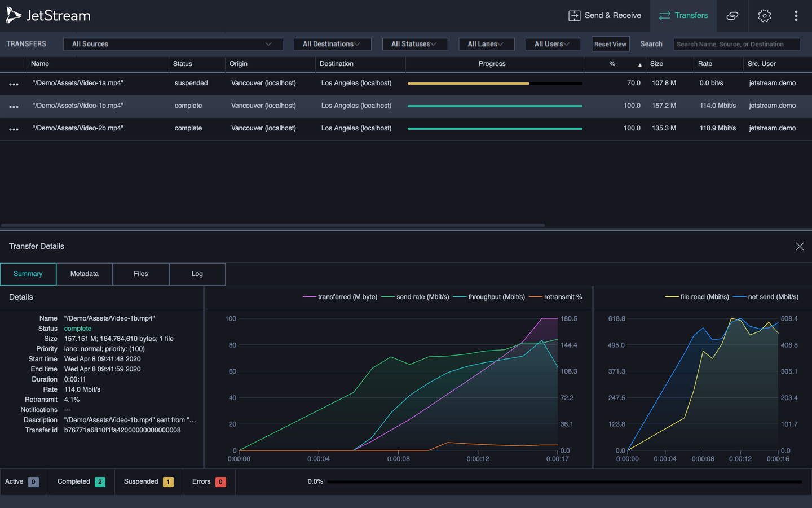
Task: Toggle transferred (M byte) legend series
Action: click(340, 297)
